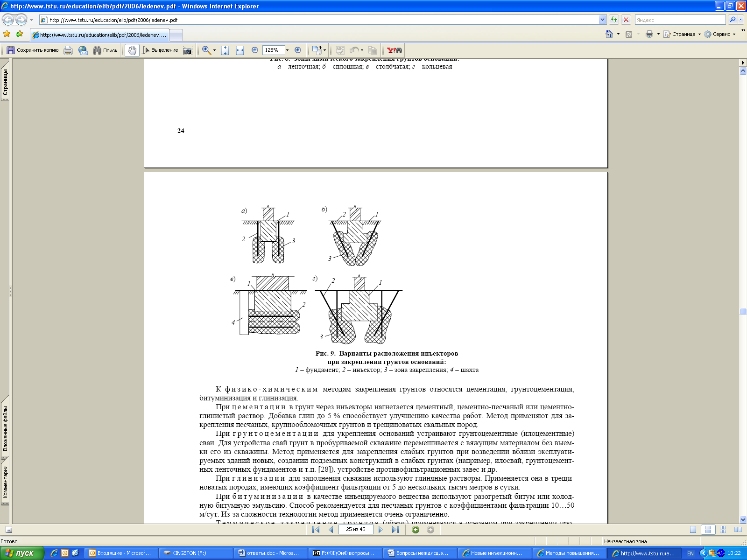Viewport: 747px width, 560px height.
Task: Click the 125% zoom percentage field
Action: pos(274,50)
